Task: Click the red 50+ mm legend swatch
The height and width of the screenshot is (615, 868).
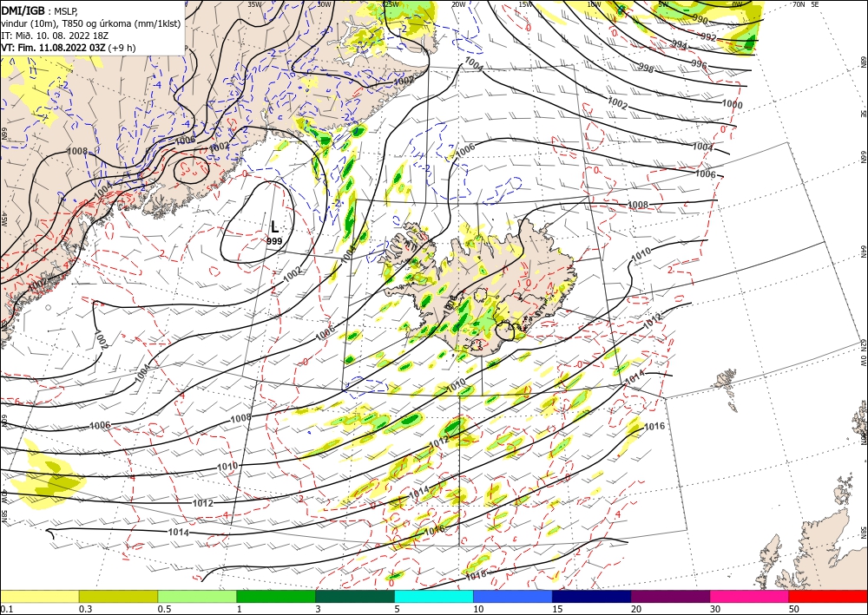Action: (x=828, y=596)
